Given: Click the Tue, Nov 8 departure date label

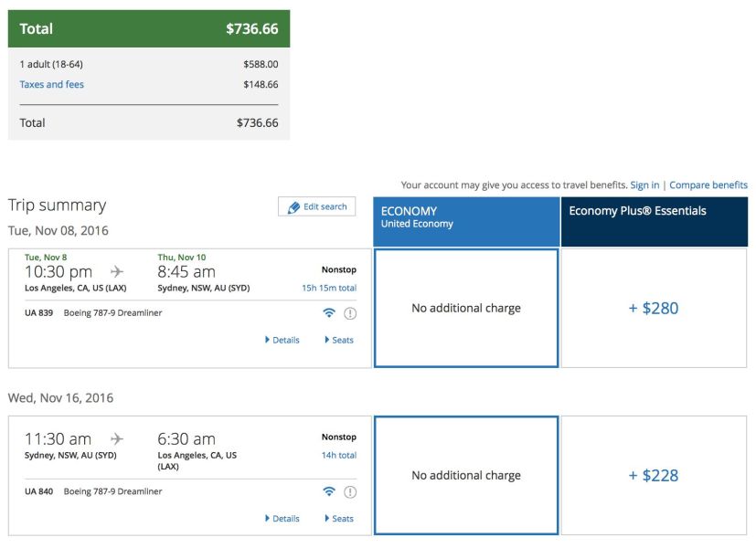Looking at the screenshot, I should (46, 258).
